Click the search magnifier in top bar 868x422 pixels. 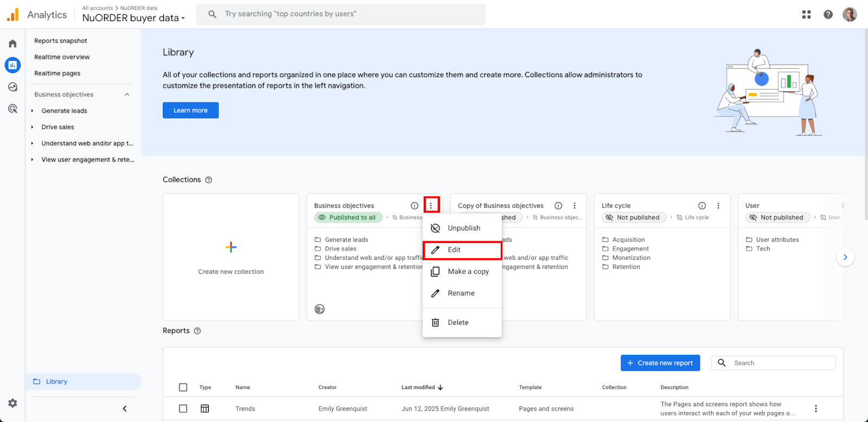pyautogui.click(x=213, y=14)
